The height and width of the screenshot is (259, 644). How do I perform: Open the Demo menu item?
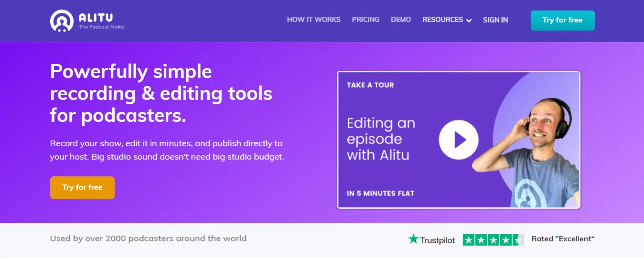401,20
